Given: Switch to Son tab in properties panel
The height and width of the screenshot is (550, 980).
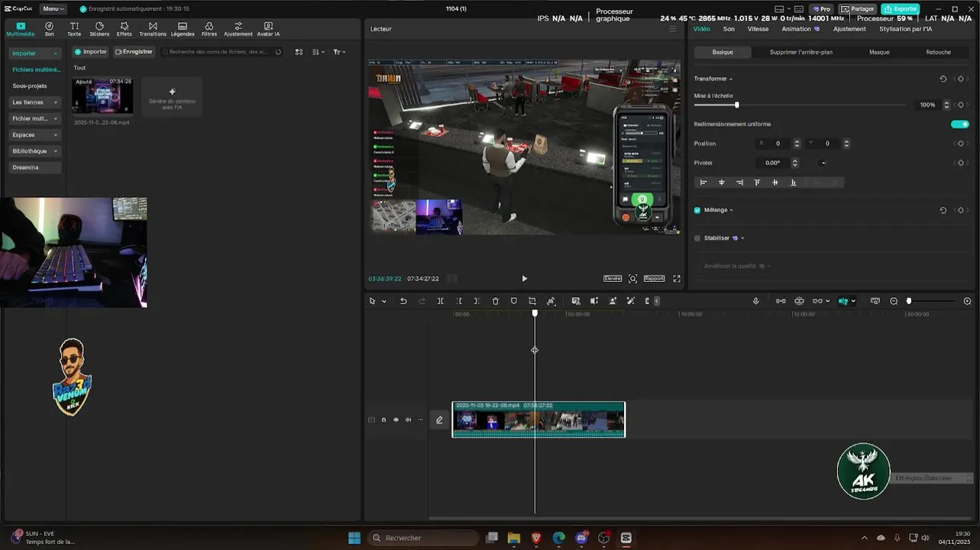Looking at the screenshot, I should [729, 29].
